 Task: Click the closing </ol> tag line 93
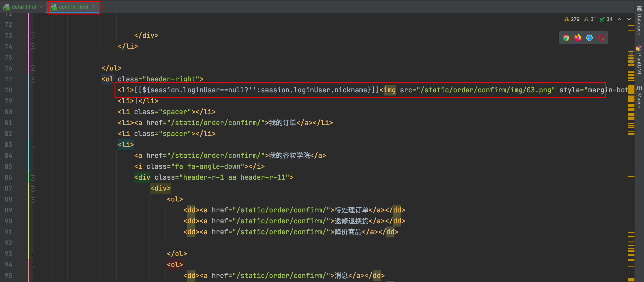pos(177,254)
